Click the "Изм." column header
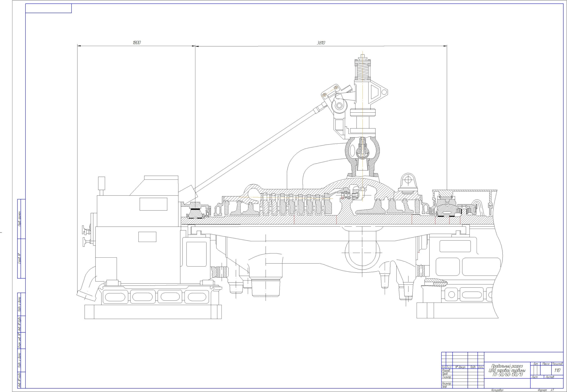The width and height of the screenshot is (567, 392). click(444, 367)
